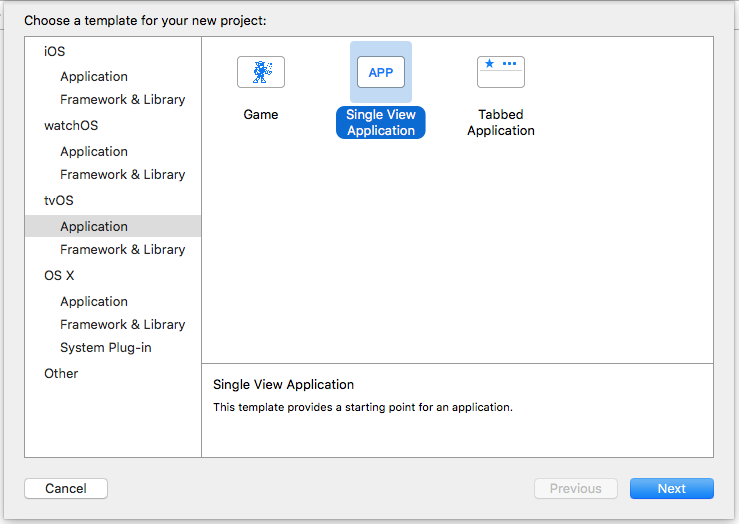Image resolution: width=739 pixels, height=524 pixels.
Task: Select System Plug-in under OS X
Action: point(106,347)
